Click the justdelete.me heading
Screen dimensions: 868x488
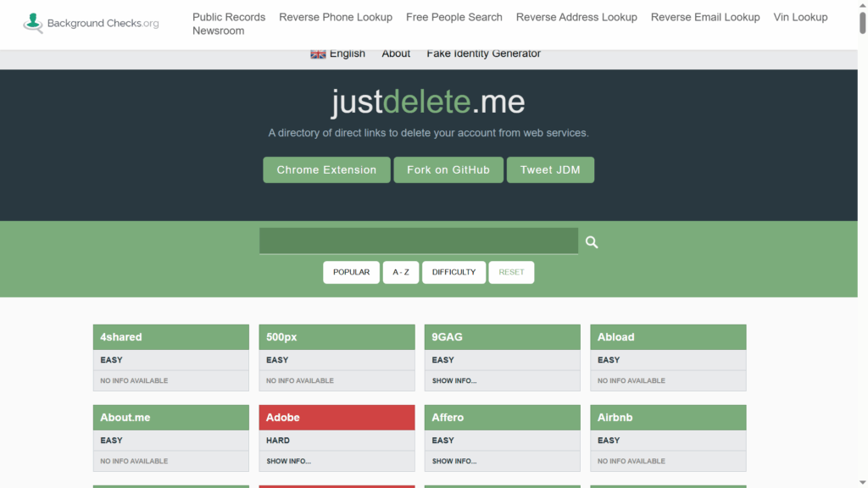click(x=428, y=102)
